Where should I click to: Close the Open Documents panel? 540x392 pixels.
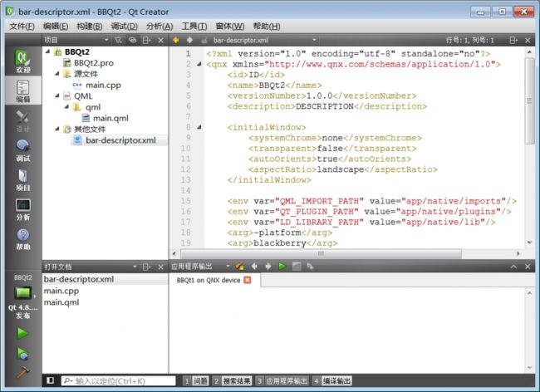click(160, 267)
